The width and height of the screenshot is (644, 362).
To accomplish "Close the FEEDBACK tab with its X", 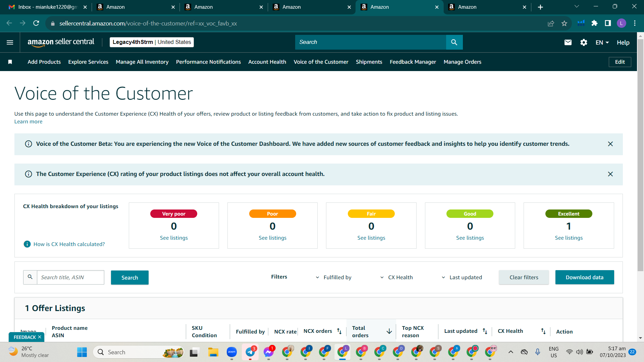I will [x=40, y=337].
